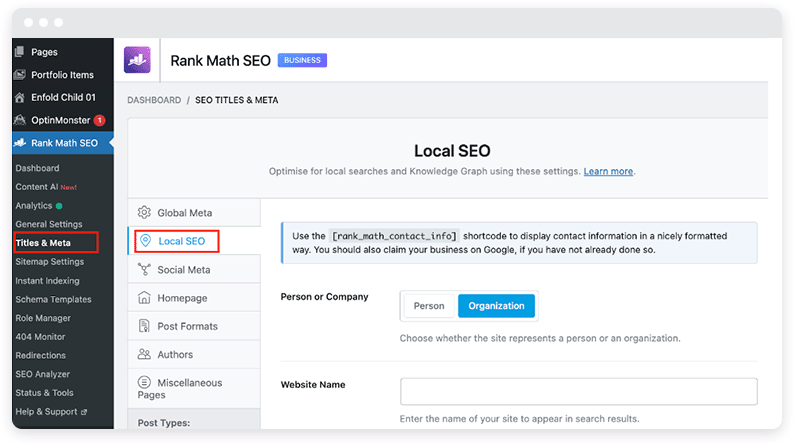Open Titles & Meta submenu item
The height and width of the screenshot is (445, 794).
point(43,243)
